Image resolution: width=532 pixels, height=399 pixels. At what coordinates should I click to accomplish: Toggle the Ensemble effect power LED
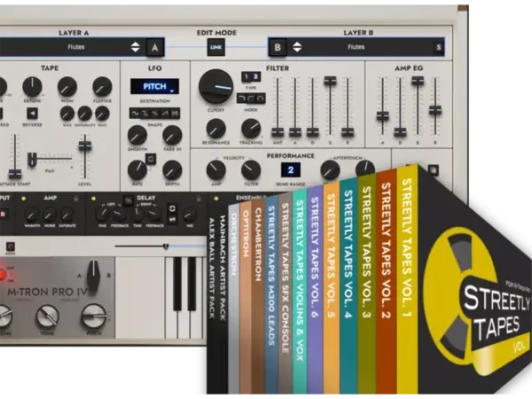[x=216, y=198]
